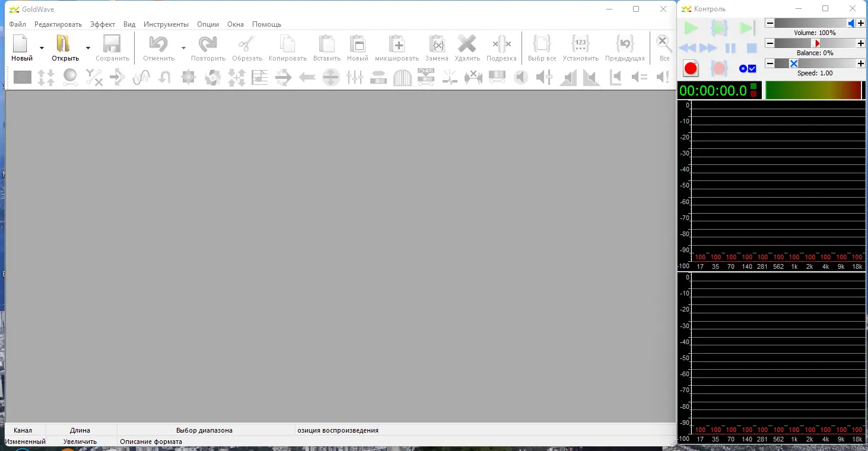This screenshot has width=868, height=451.
Task: Open the Эффект menu
Action: pos(103,24)
